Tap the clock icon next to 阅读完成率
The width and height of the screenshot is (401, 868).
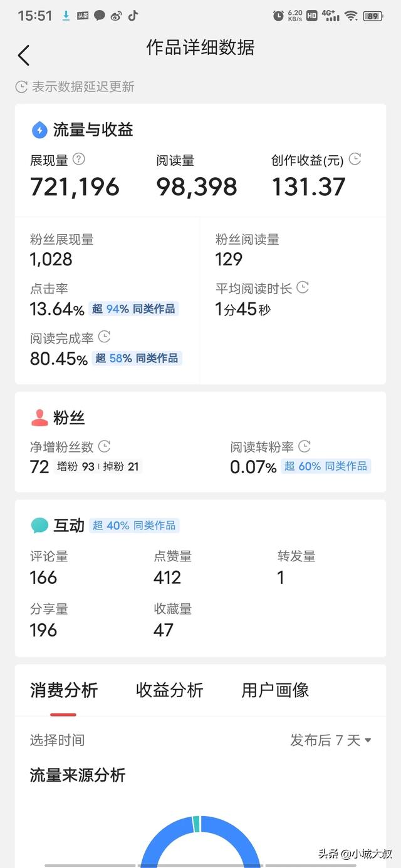[x=104, y=337]
